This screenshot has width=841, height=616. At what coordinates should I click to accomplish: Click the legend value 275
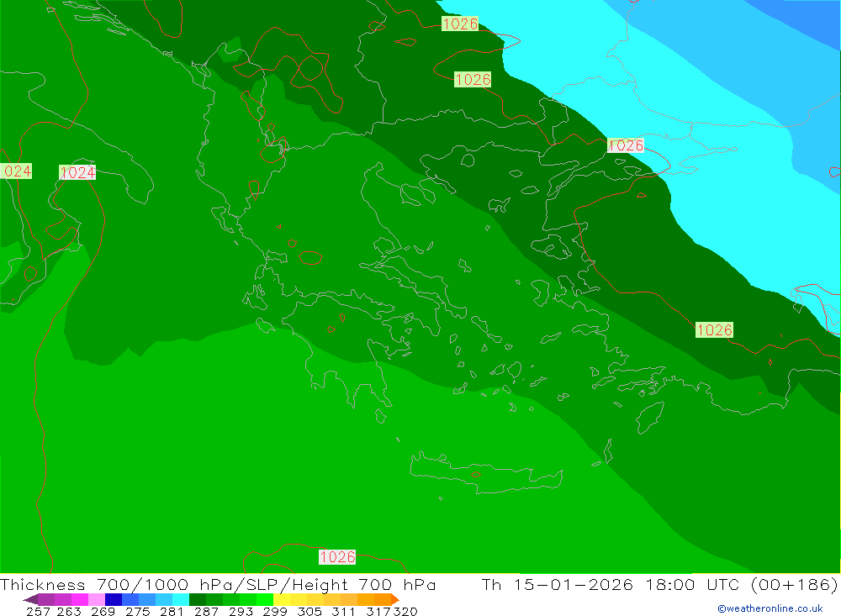[137, 612]
